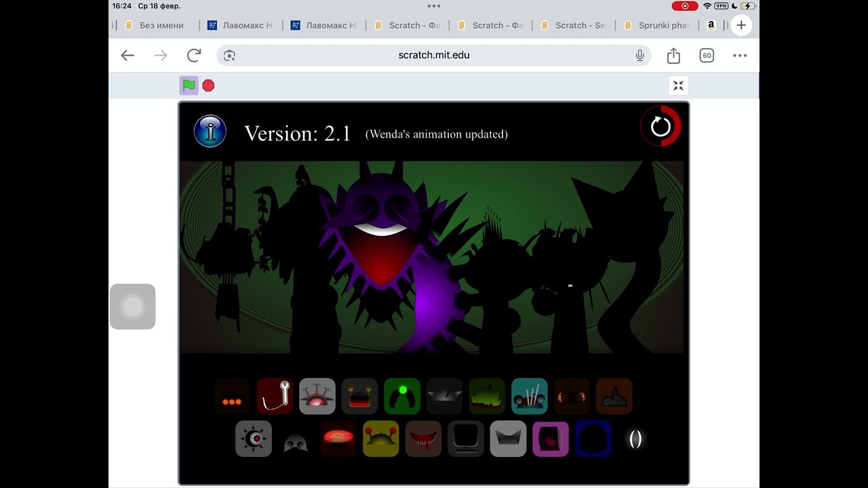Screen dimensions: 868x488
Task: Switch to the 'Scratch - Se' tab
Action: [x=574, y=25]
